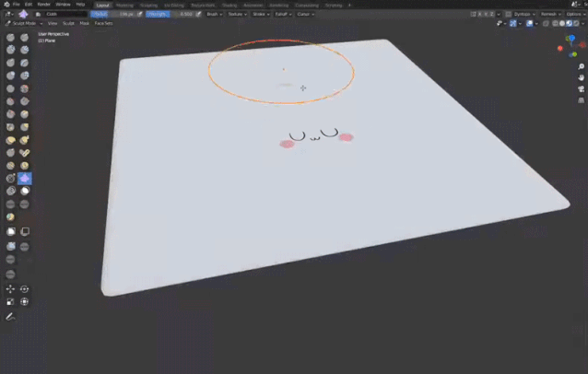This screenshot has width=588, height=374.
Task: Select the Clay Strips brush tool
Action: [x=25, y=51]
